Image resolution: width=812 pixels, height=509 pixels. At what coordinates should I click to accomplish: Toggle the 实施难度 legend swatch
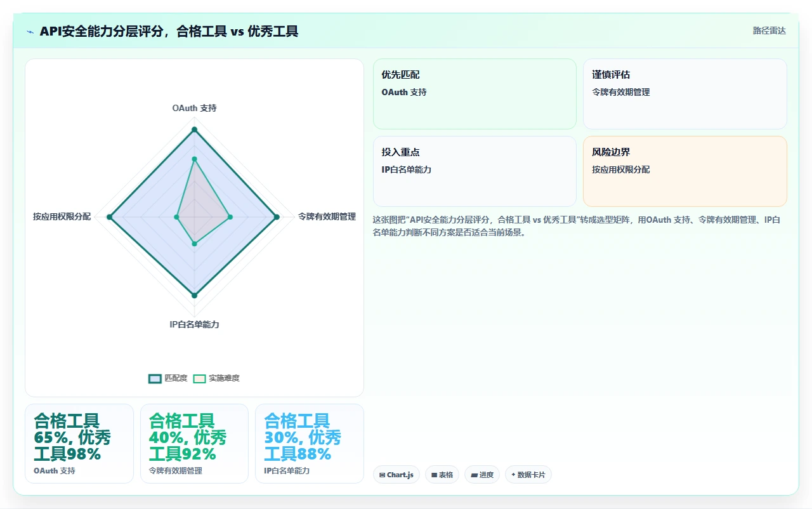(x=200, y=378)
